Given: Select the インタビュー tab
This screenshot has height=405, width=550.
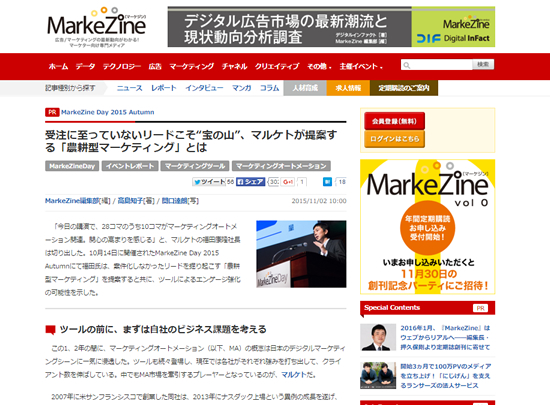Looking at the screenshot, I should tap(204, 88).
